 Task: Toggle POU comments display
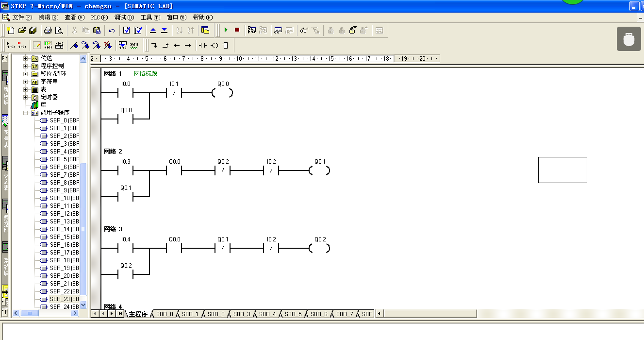tap(36, 45)
